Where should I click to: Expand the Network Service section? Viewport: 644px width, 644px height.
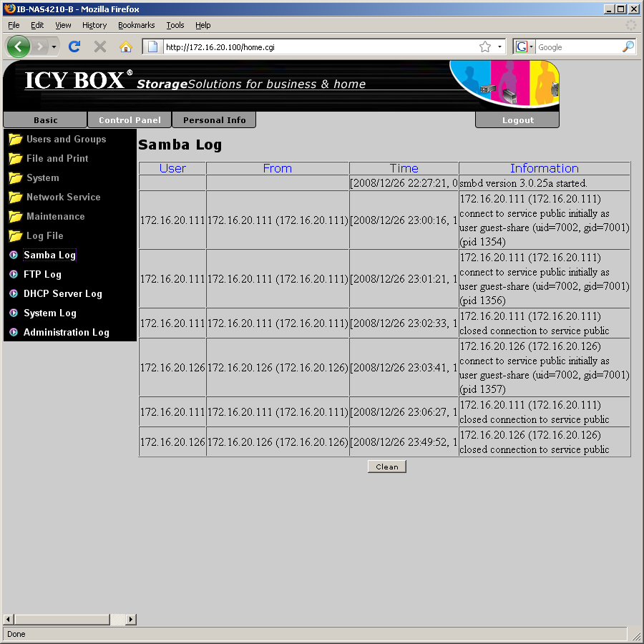pos(63,197)
